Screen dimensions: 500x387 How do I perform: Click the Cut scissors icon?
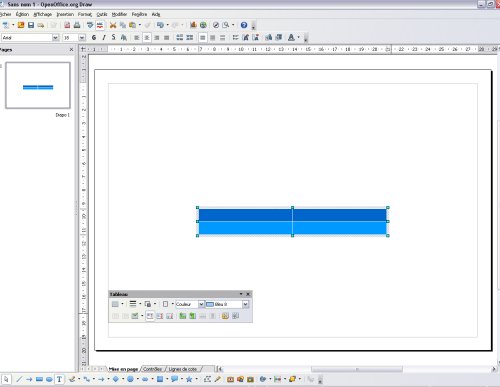pyautogui.click(x=113, y=25)
